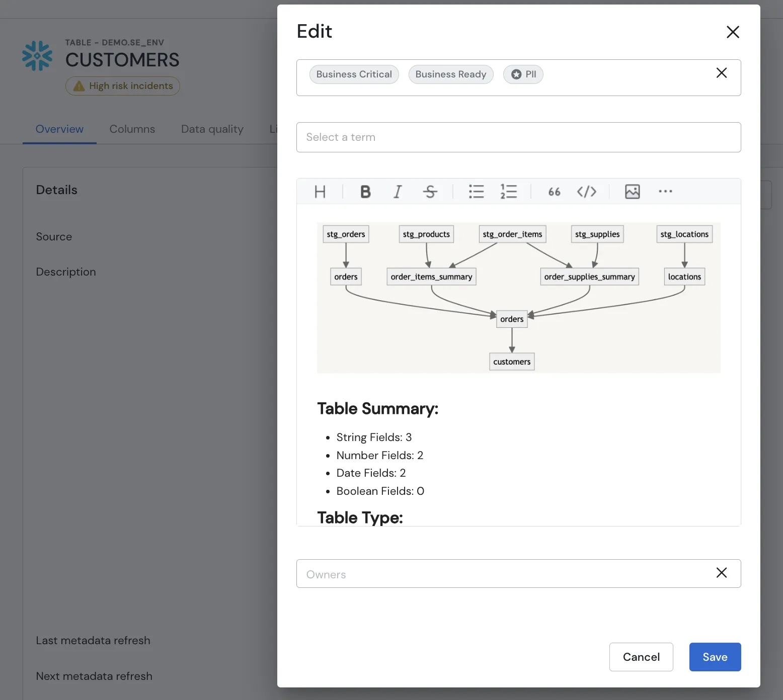Click the CUSTOMERS table title
This screenshot has height=700, width=783.
[x=122, y=60]
